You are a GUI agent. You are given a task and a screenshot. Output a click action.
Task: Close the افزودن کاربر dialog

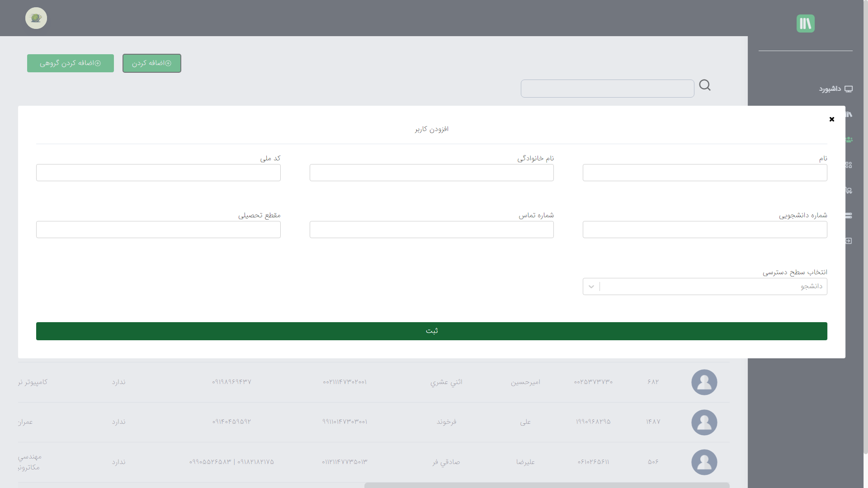click(831, 119)
